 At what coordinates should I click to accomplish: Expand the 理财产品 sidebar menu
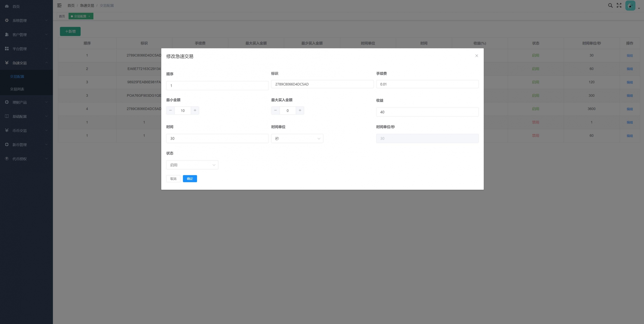(x=26, y=102)
